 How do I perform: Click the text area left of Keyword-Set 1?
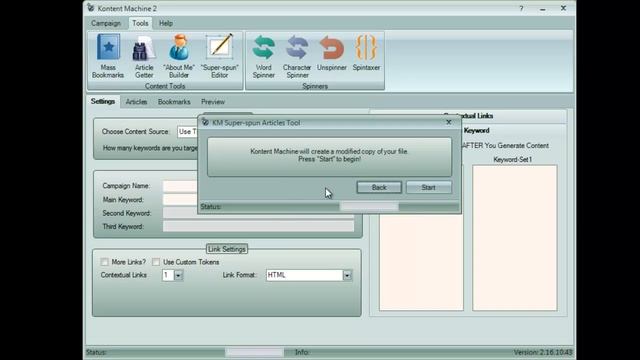[421, 262]
